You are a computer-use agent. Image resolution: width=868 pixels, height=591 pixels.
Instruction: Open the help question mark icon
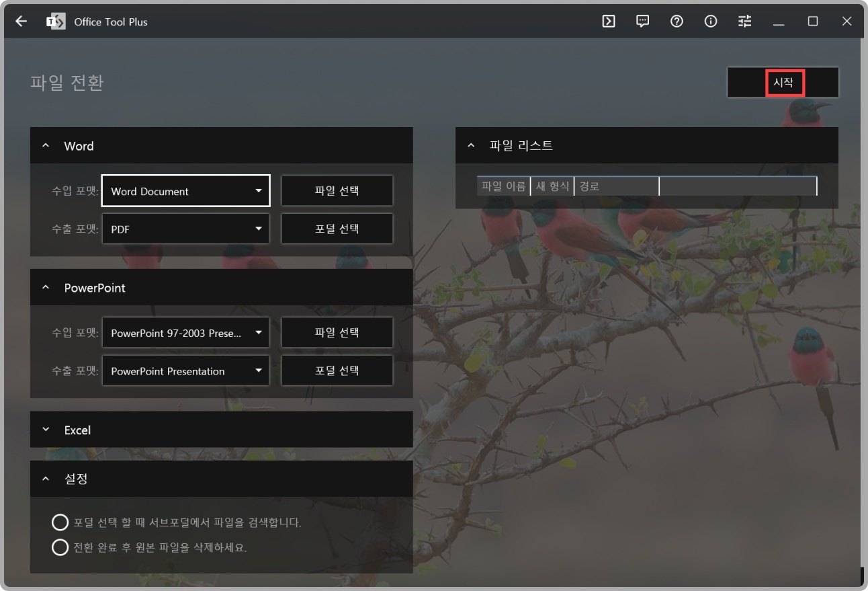click(677, 22)
